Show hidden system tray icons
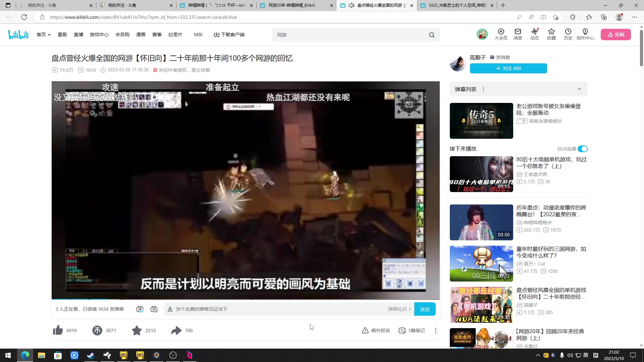 [538, 355]
